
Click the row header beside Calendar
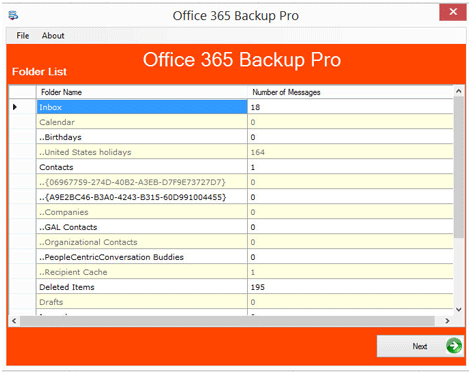coord(23,122)
